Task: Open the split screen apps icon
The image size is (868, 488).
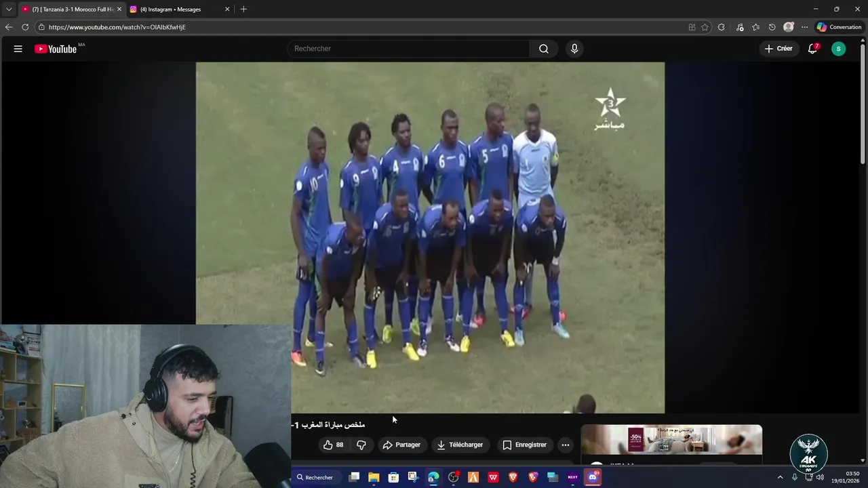Action: pyautogui.click(x=692, y=27)
